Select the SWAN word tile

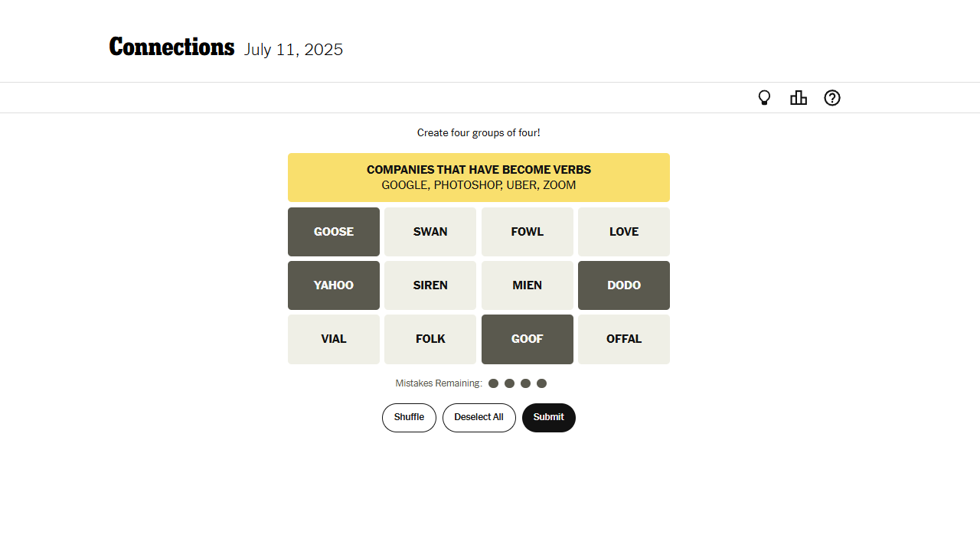pyautogui.click(x=430, y=232)
